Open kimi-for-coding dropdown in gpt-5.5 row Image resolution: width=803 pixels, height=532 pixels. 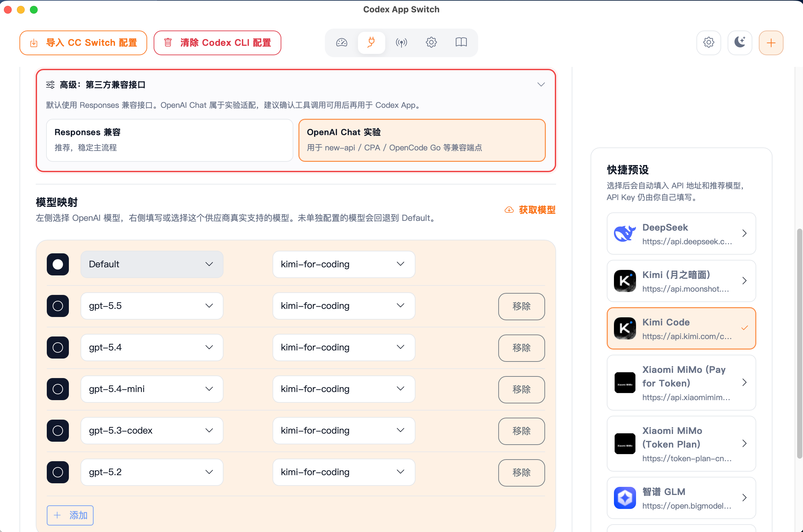(344, 306)
